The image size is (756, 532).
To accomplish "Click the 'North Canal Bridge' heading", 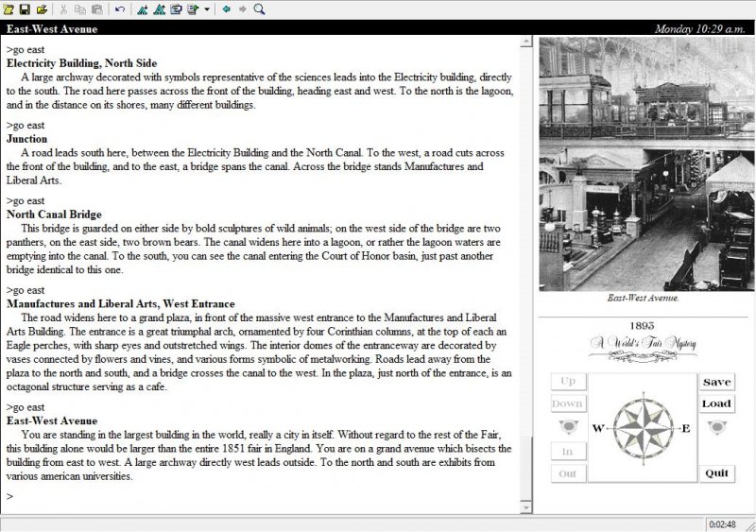I will 54,215.
